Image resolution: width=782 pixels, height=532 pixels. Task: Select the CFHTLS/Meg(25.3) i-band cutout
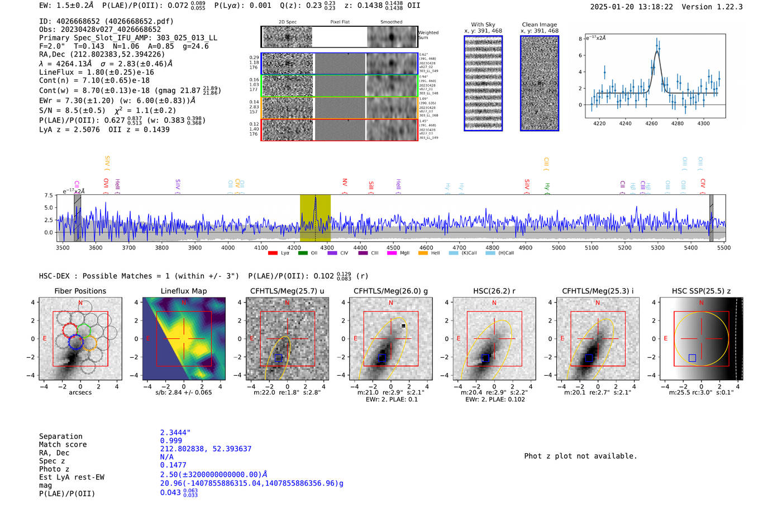click(x=598, y=338)
